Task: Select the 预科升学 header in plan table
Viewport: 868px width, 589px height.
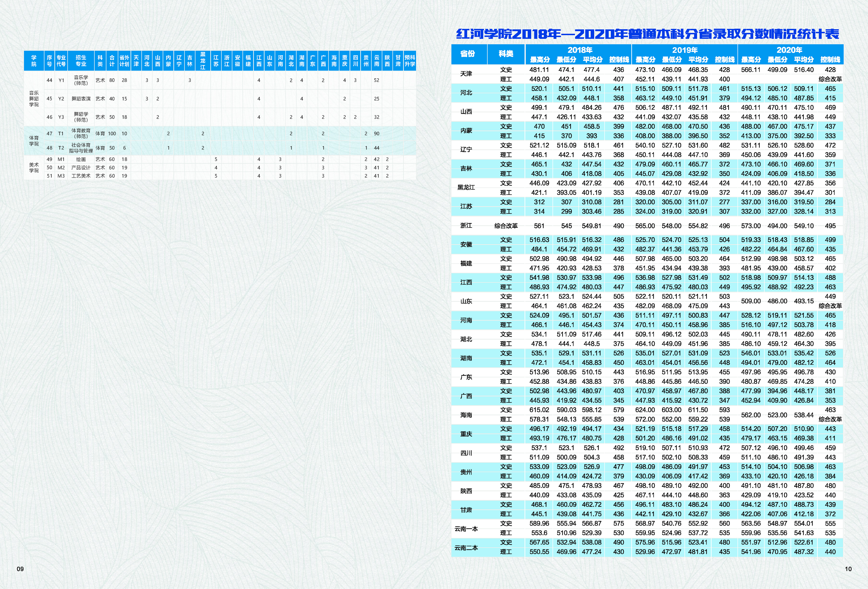Action: coord(410,61)
